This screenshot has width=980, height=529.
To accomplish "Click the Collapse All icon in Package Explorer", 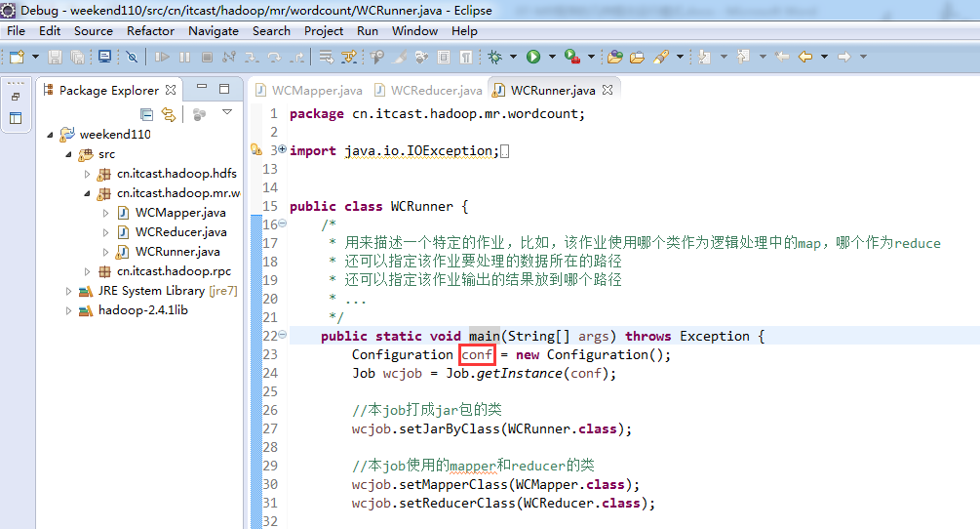I will pos(147,114).
